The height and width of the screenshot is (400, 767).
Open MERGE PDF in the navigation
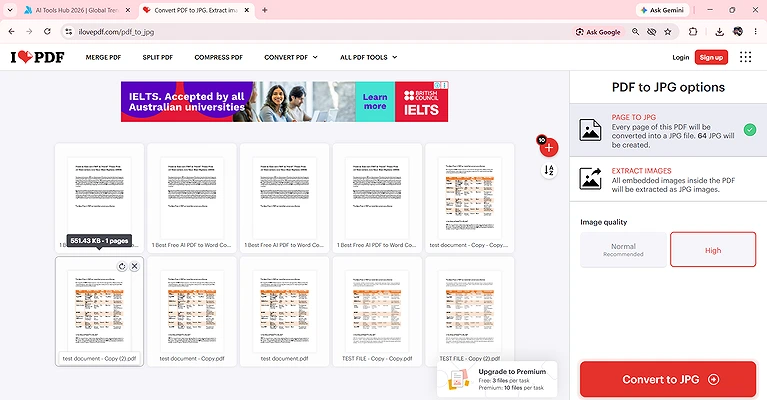coord(103,57)
